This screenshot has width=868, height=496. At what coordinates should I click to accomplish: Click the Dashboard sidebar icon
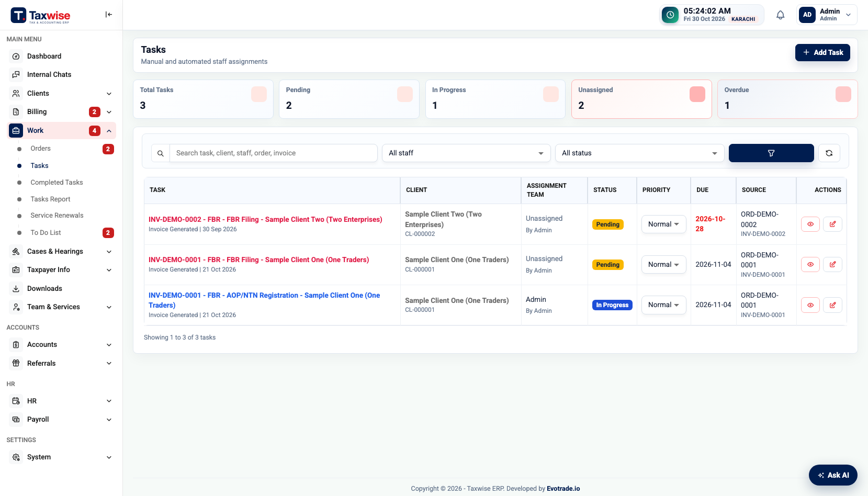click(x=16, y=57)
